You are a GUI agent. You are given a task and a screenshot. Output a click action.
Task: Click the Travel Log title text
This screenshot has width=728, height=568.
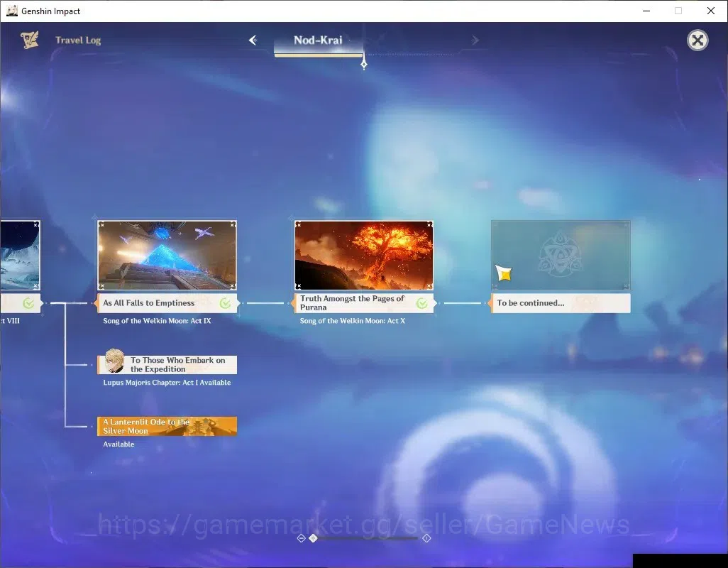tap(78, 40)
